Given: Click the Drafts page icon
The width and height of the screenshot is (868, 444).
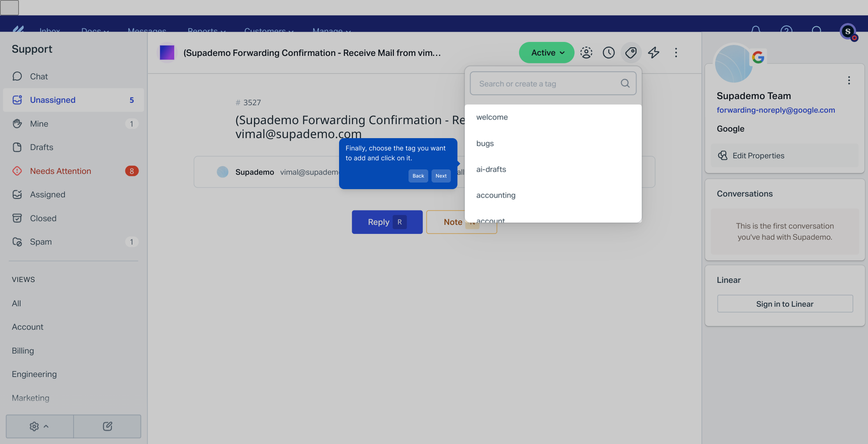Looking at the screenshot, I should point(17,147).
